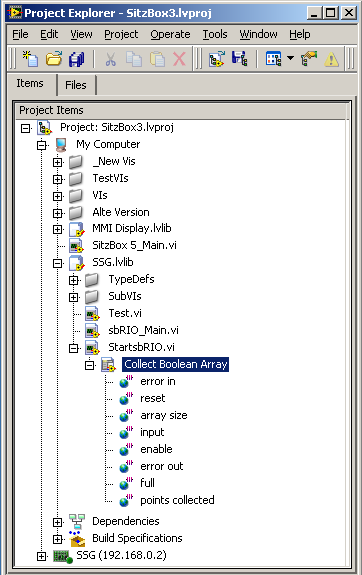Click the Cut scissors toolbar icon
362x575 pixels.
click(x=110, y=59)
